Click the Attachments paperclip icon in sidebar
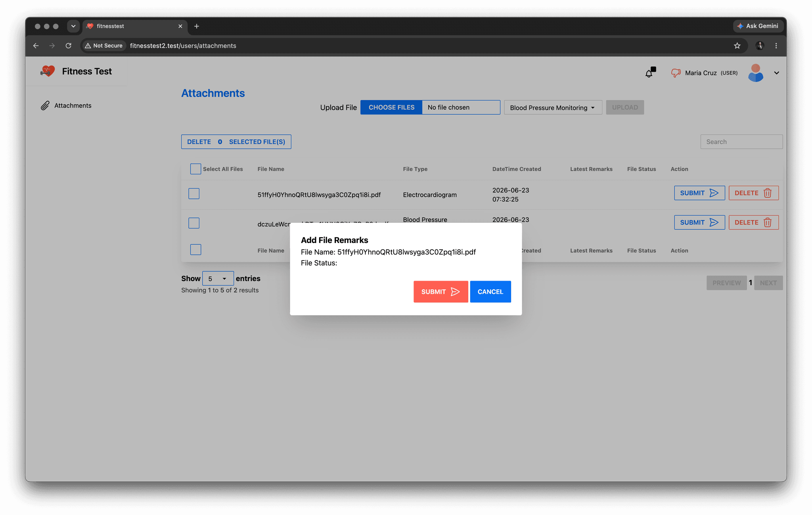This screenshot has height=515, width=812. pyautogui.click(x=45, y=105)
